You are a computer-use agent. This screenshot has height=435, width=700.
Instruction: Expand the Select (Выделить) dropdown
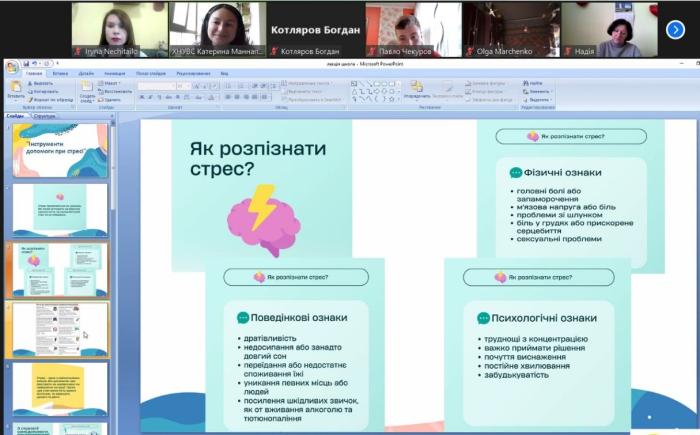point(538,99)
